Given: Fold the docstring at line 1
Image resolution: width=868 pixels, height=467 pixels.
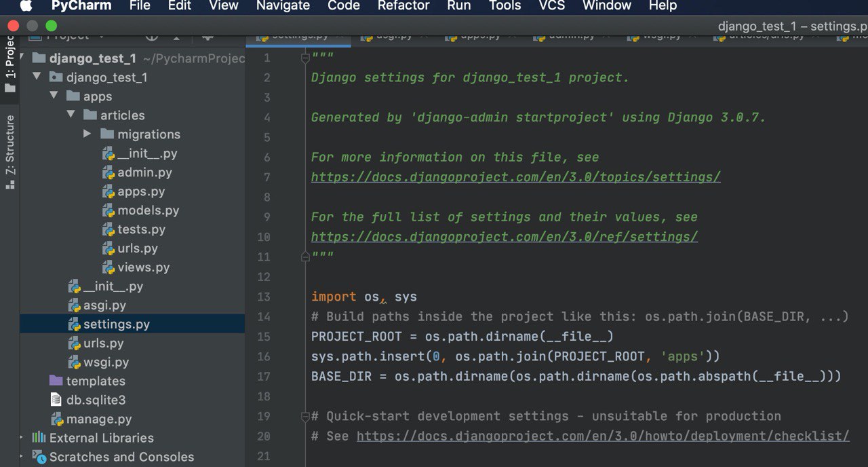Looking at the screenshot, I should (x=305, y=58).
